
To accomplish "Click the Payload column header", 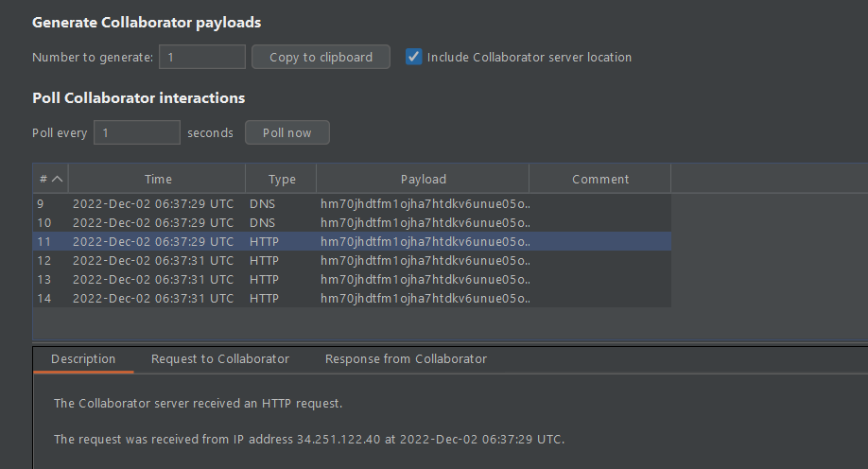I will click(423, 179).
